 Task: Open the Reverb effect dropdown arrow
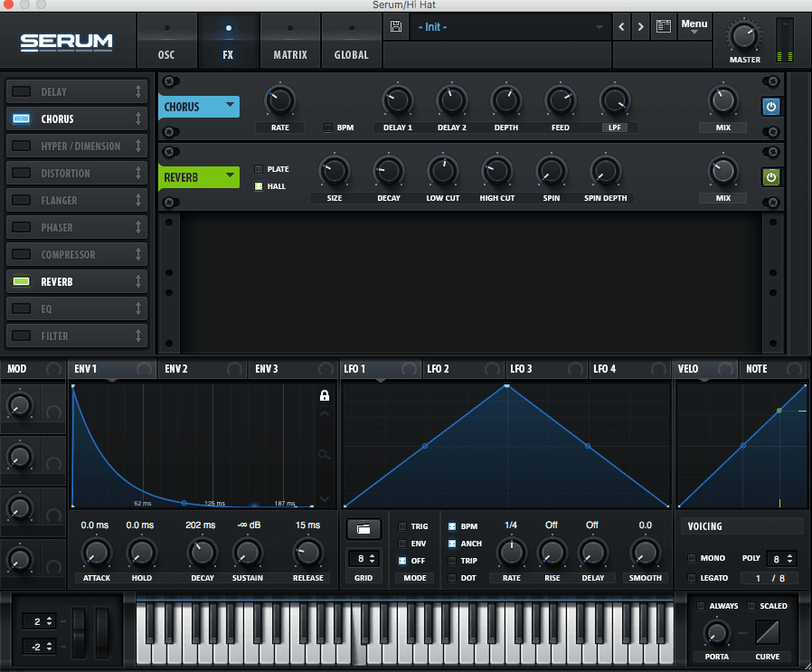230,175
